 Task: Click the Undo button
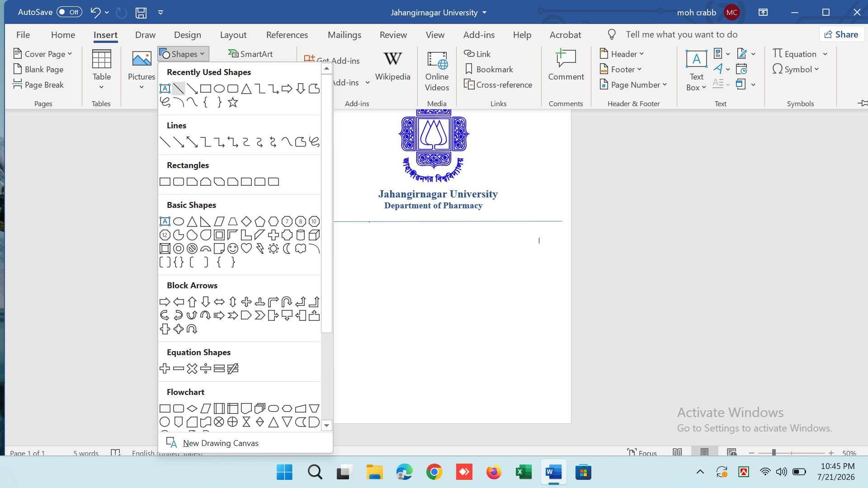click(x=95, y=13)
